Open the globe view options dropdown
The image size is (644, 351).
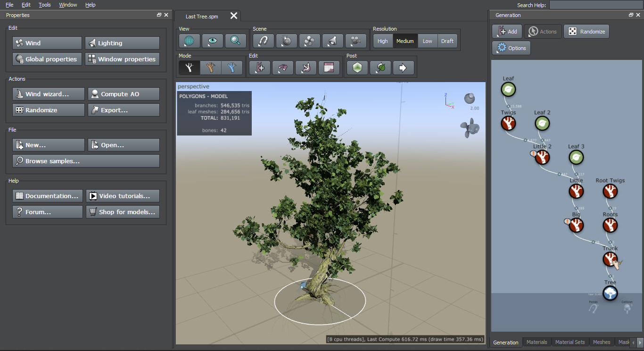pos(189,41)
